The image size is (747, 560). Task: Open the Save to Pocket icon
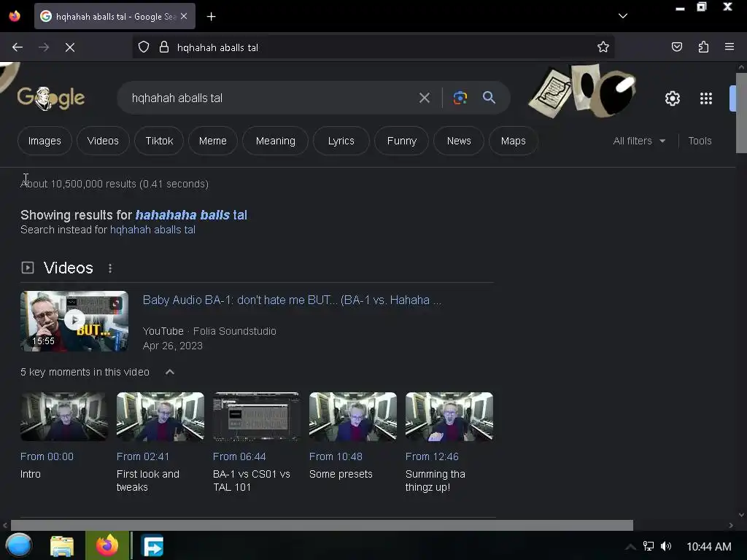(x=676, y=47)
